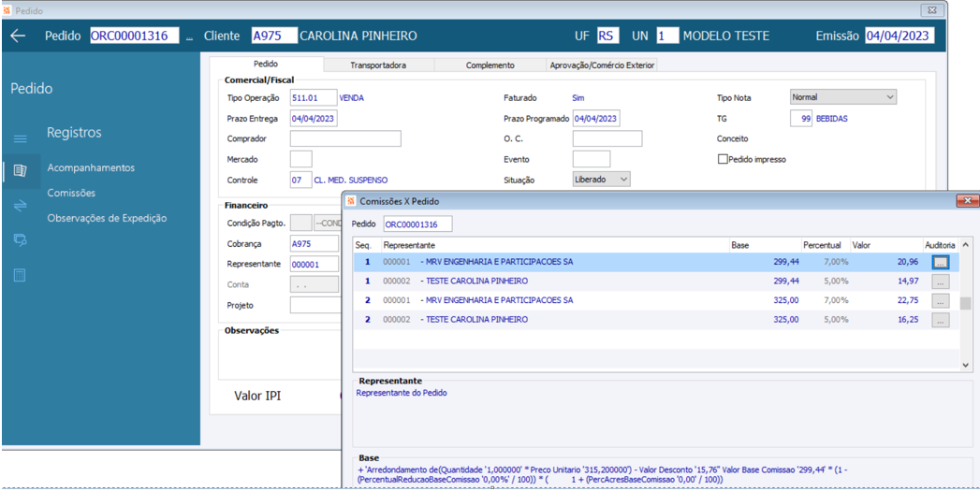Open Auditoria for MRV ENGENHARIA 325,00 row
This screenshot has height=491, width=980.
pos(941,301)
